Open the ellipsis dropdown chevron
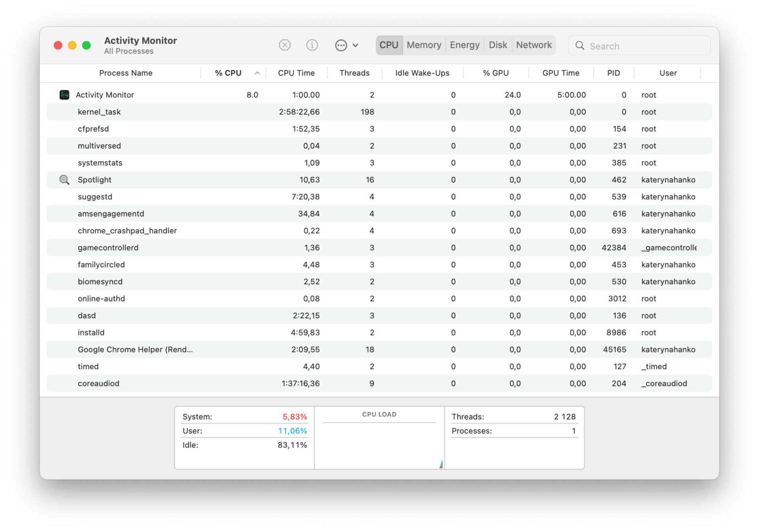 pos(356,45)
